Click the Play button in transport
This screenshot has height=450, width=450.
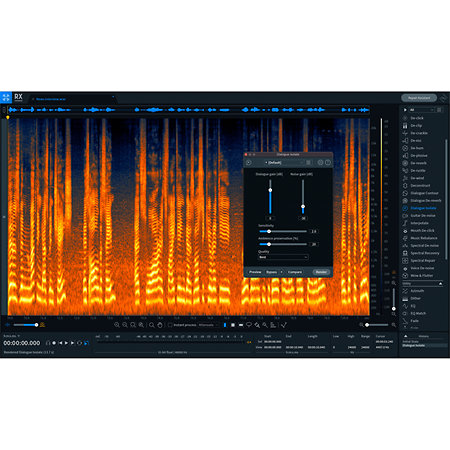pyautogui.click(x=67, y=343)
